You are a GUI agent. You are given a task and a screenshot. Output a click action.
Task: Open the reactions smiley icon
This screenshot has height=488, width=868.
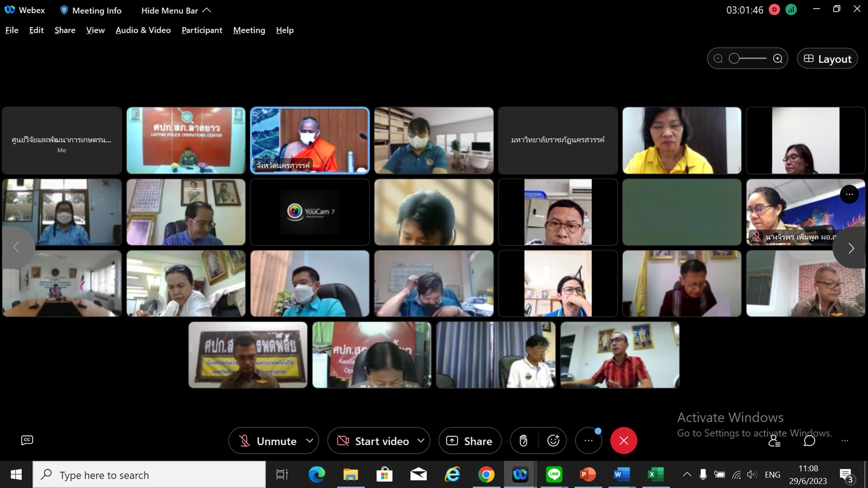coord(553,441)
